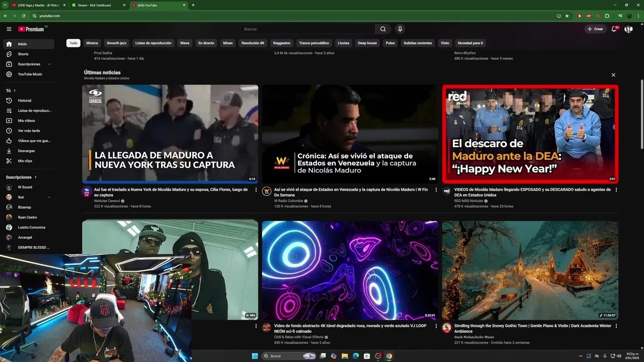644x362 pixels.
Task: Select the Trance psicodélico filter chip
Action: (x=314, y=43)
